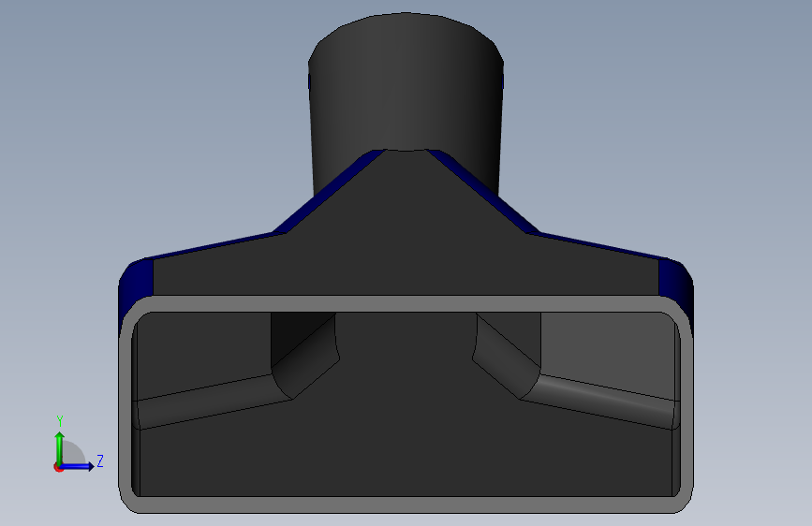Click the red X axis dot at triad origin
Screen dimensions: 812x526
tap(58, 467)
